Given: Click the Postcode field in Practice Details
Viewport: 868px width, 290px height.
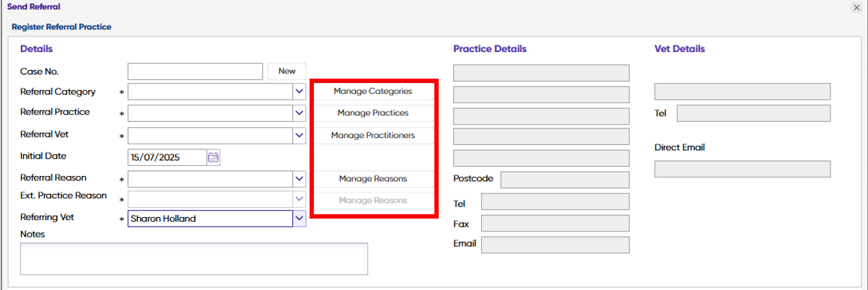Looking at the screenshot, I should pos(565,180).
